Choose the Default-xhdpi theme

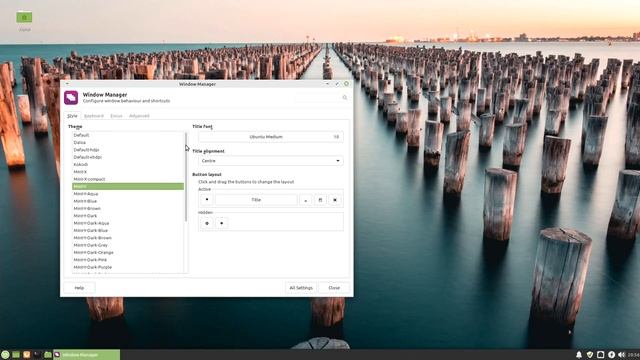coord(128,157)
